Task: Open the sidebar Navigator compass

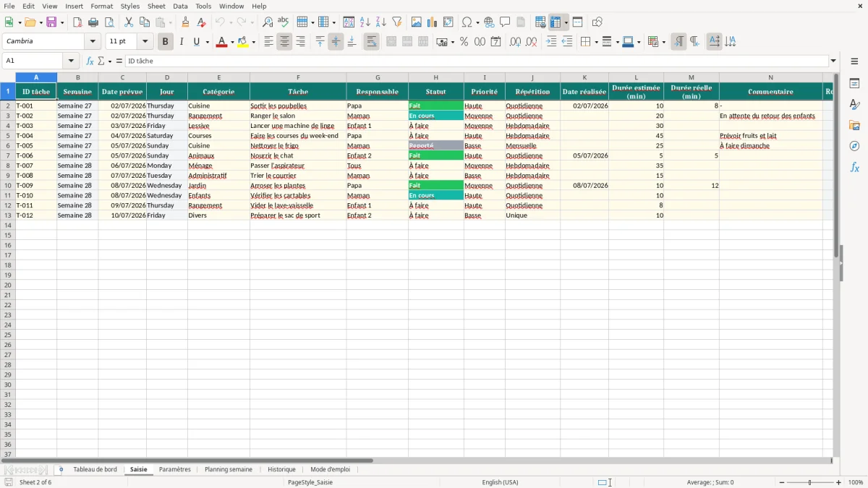Action: click(854, 146)
